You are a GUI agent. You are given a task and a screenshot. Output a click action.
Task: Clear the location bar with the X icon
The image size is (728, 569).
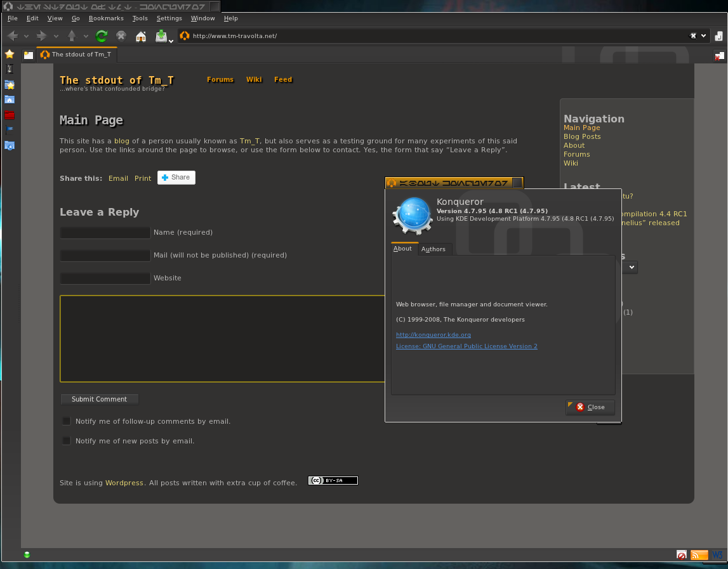[x=693, y=36]
